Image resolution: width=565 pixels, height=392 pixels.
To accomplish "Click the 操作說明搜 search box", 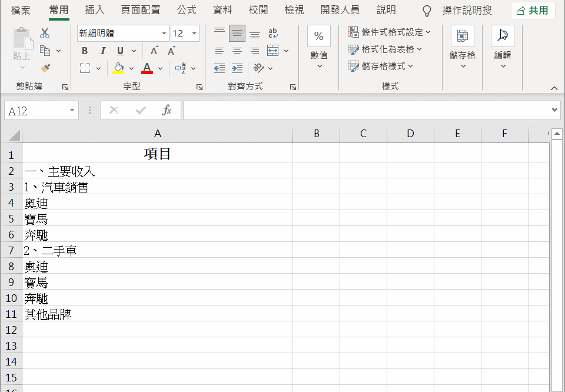I will [467, 11].
